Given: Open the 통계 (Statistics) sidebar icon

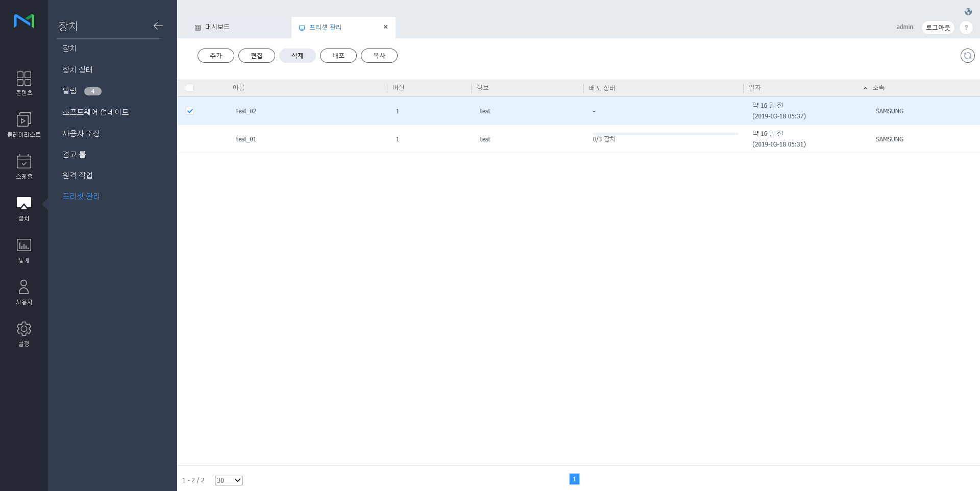Looking at the screenshot, I should click(23, 251).
